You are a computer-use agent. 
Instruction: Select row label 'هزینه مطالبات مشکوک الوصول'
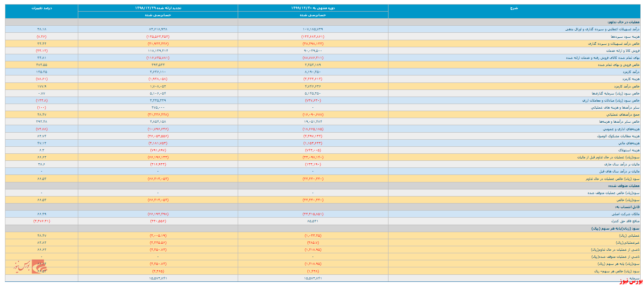point(619,136)
